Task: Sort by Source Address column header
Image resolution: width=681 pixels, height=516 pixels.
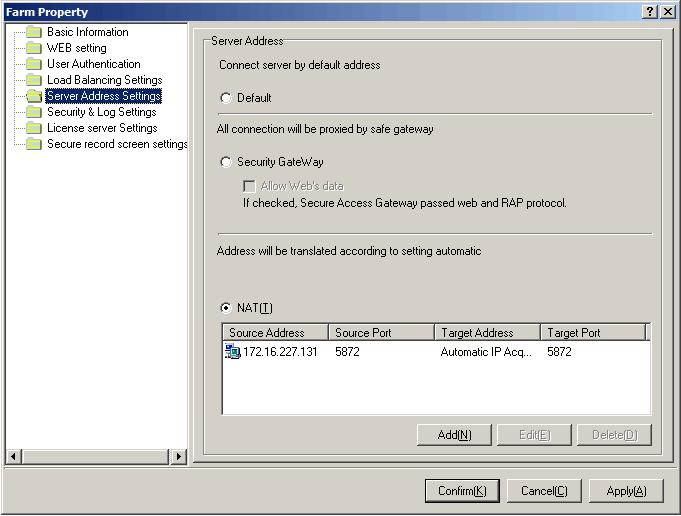Action: tap(275, 332)
